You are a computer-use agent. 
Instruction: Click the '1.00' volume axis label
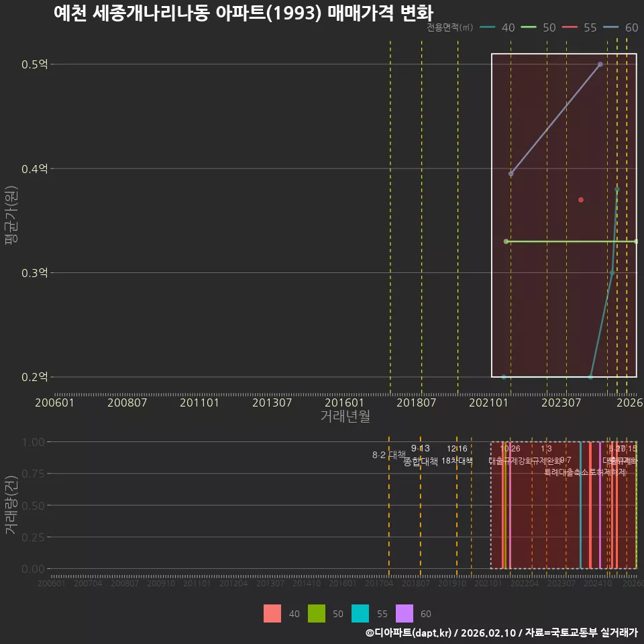point(34,442)
